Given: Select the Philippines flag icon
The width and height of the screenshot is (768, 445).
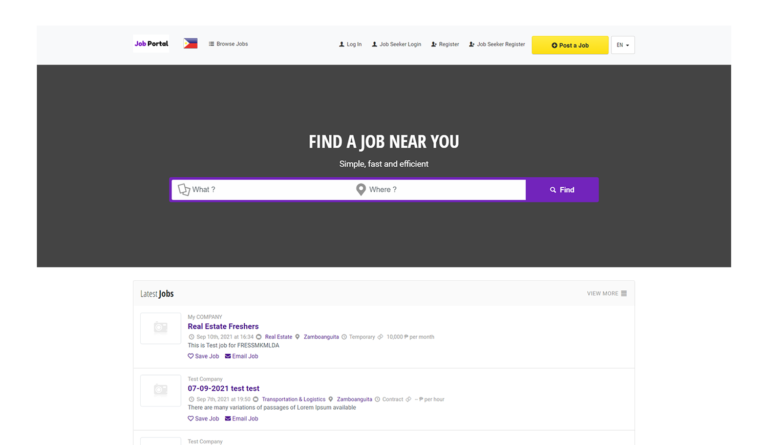Looking at the screenshot, I should click(x=191, y=44).
